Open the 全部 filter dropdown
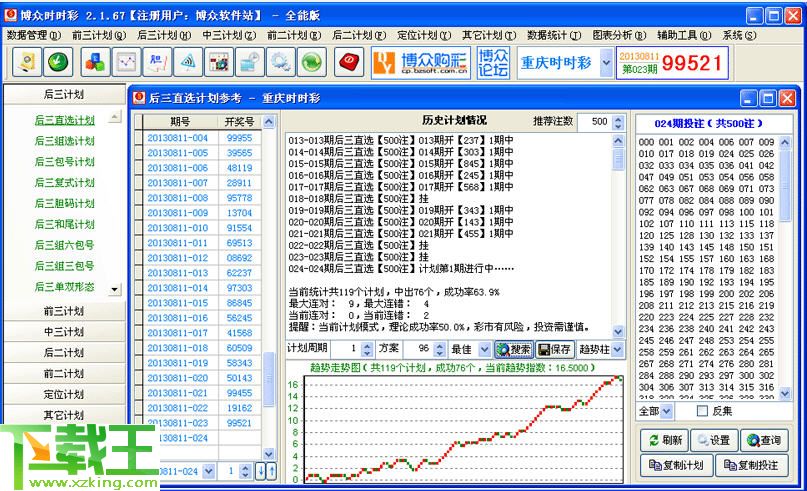This screenshot has width=807, height=491. pos(667,411)
